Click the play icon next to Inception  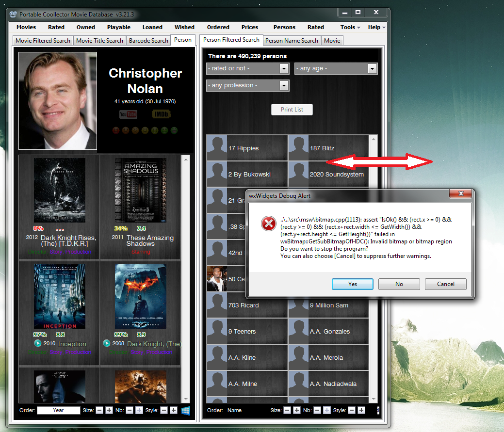[38, 343]
